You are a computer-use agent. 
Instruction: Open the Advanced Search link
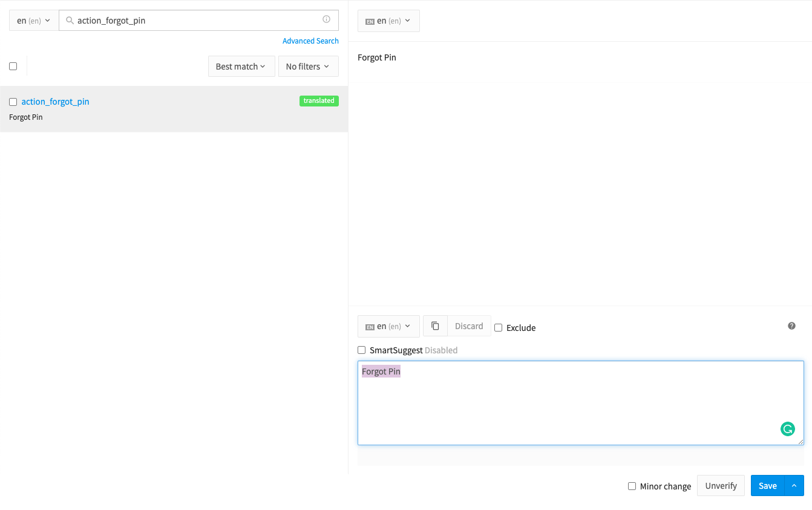click(310, 41)
